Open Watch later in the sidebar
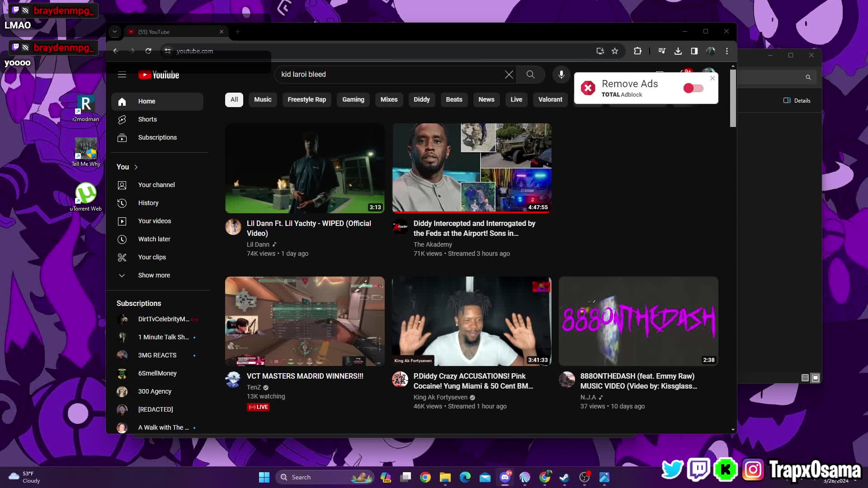The image size is (868, 488). point(157,239)
